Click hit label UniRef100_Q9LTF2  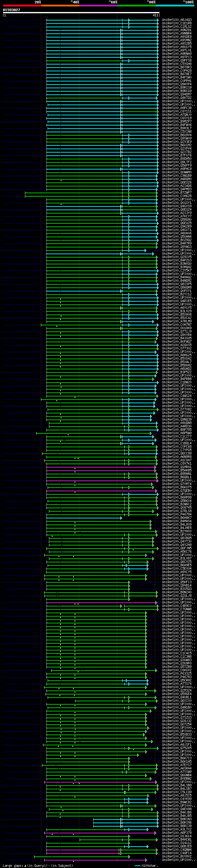(177, 162)
